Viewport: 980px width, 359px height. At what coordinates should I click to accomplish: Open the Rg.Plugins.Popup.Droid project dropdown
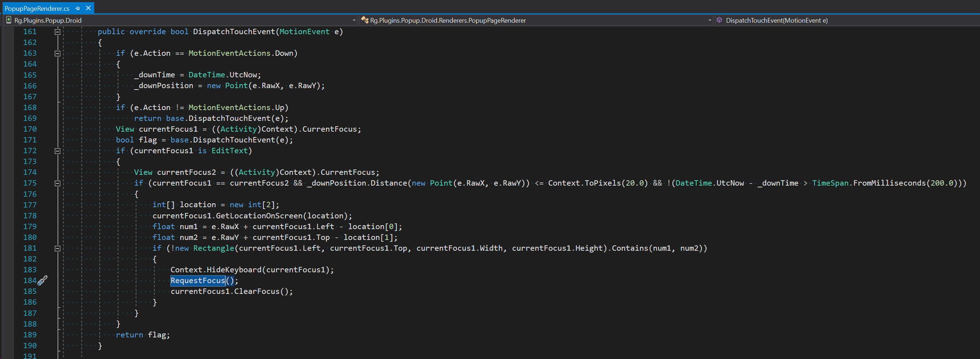click(x=353, y=20)
